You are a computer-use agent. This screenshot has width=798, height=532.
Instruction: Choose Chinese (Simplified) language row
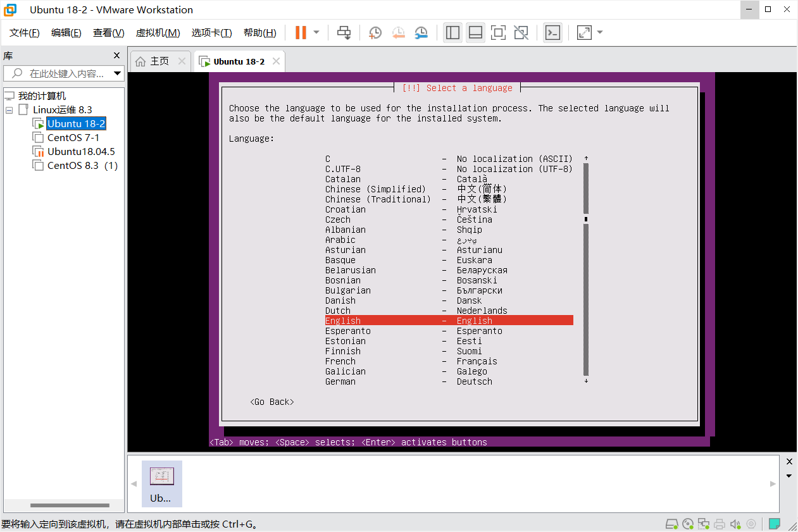(449, 189)
